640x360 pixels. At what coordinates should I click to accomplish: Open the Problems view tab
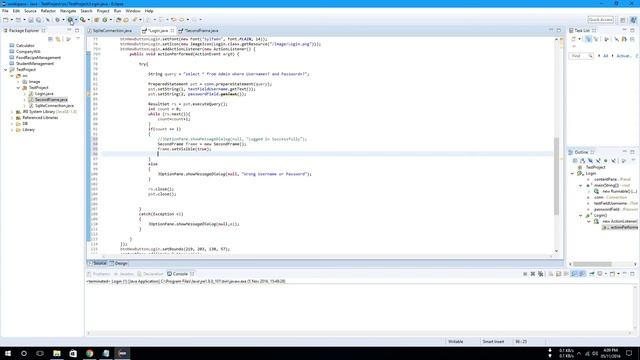(x=99, y=274)
